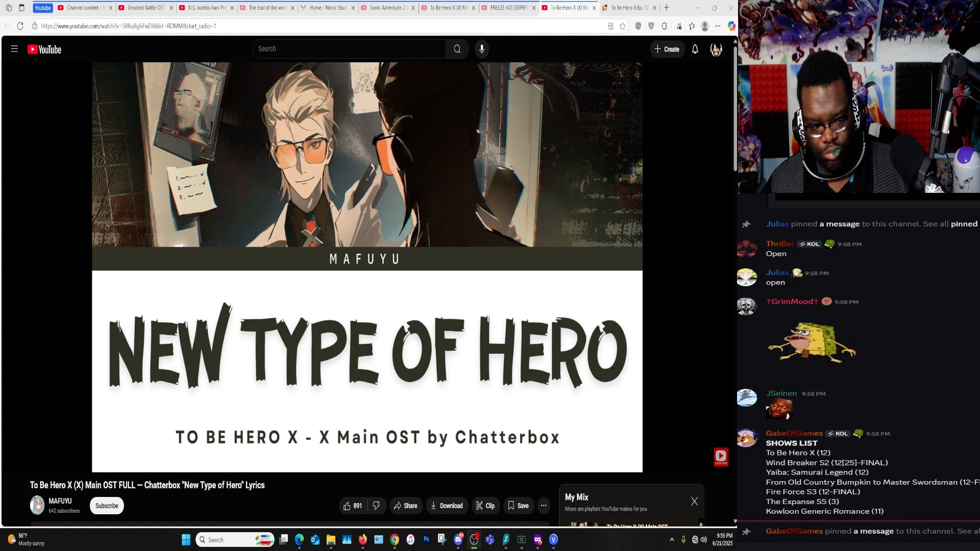
Task: Open Discord from the taskbar
Action: click(x=458, y=539)
